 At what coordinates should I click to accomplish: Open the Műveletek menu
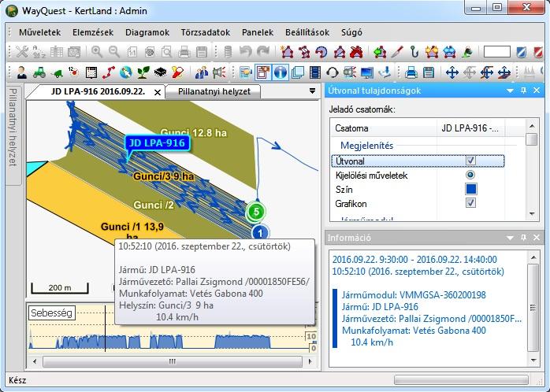pyautogui.click(x=40, y=32)
